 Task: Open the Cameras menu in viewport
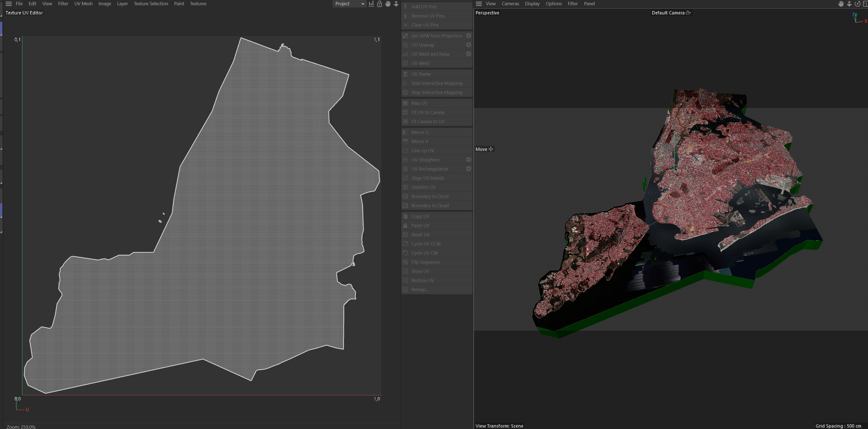tap(510, 4)
